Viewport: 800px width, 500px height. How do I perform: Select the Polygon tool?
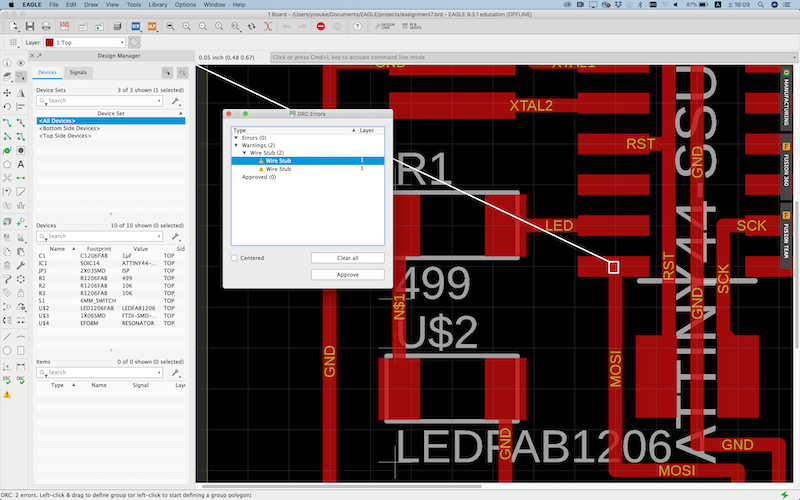(7, 164)
